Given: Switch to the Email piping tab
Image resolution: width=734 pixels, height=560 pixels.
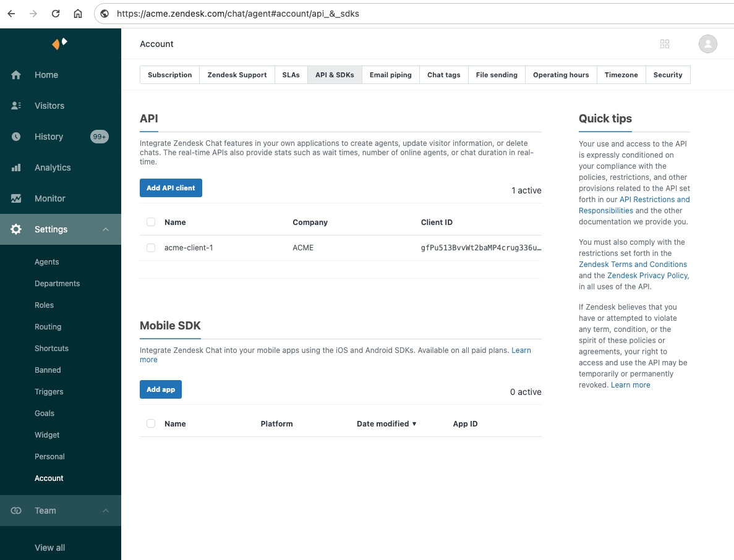Looking at the screenshot, I should click(390, 75).
